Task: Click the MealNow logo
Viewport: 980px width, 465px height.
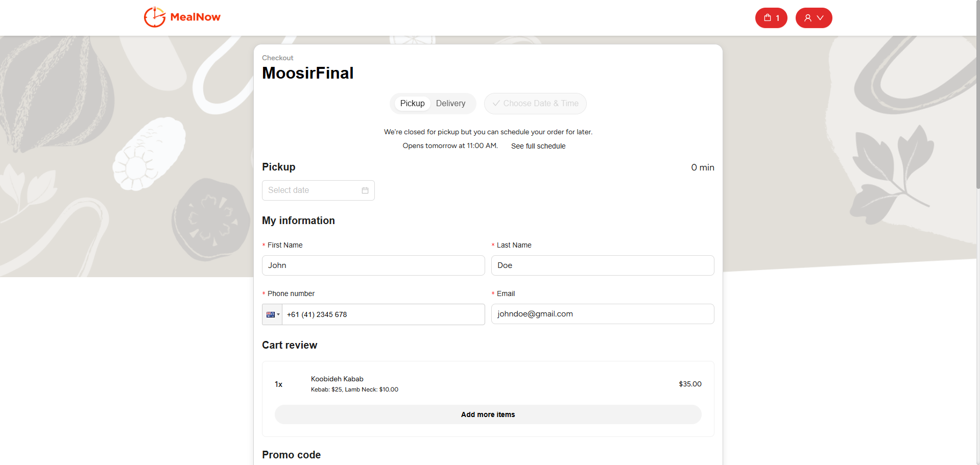Action: point(182,17)
